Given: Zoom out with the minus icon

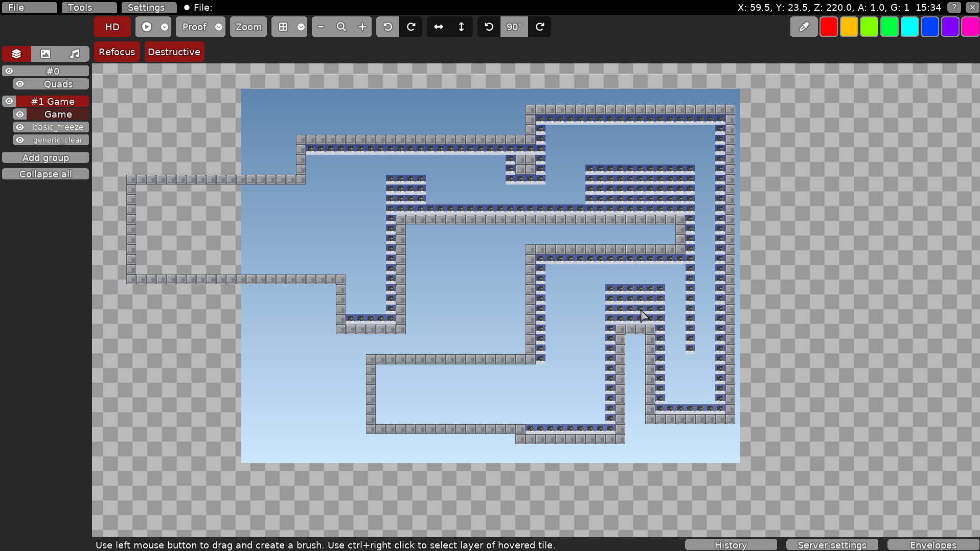Looking at the screenshot, I should pyautogui.click(x=321, y=27).
